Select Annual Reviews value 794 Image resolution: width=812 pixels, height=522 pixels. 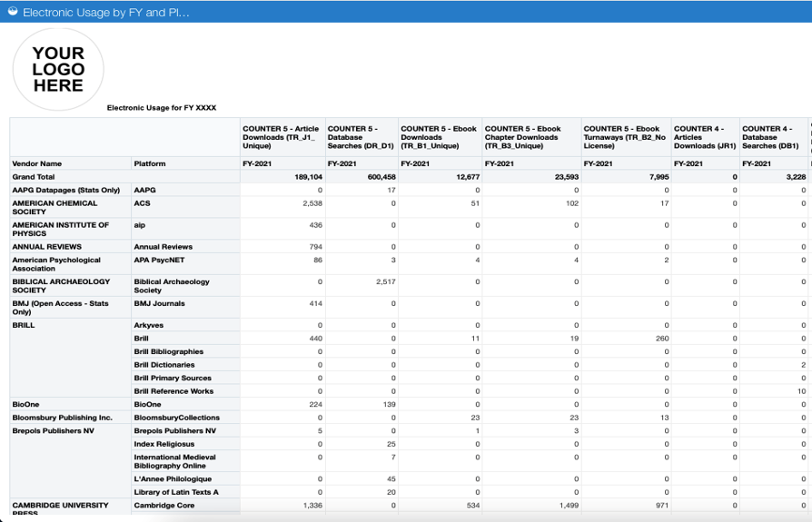[315, 247]
